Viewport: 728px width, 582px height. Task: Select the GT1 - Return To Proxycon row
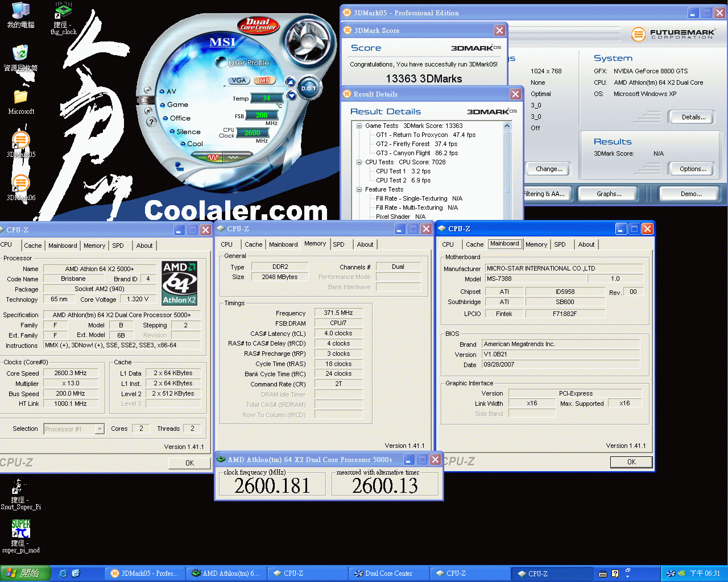[x=425, y=135]
